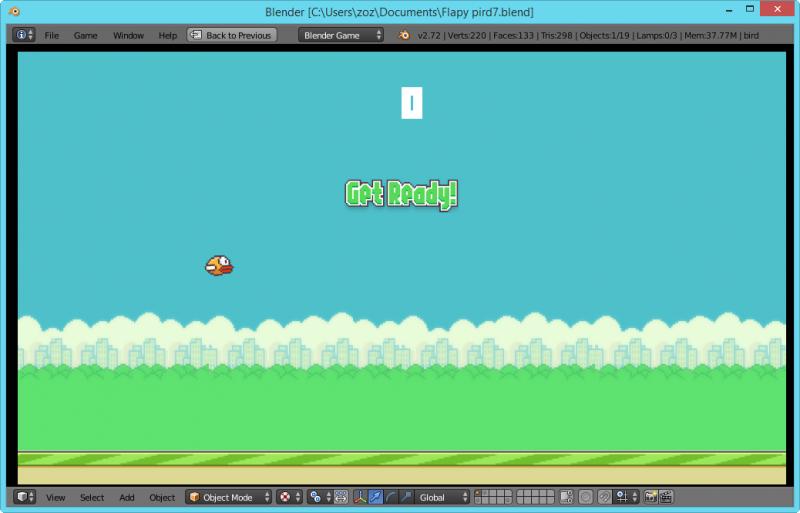Image resolution: width=800 pixels, height=513 pixels.
Task: Maximize the Blender window
Action: coord(749,9)
